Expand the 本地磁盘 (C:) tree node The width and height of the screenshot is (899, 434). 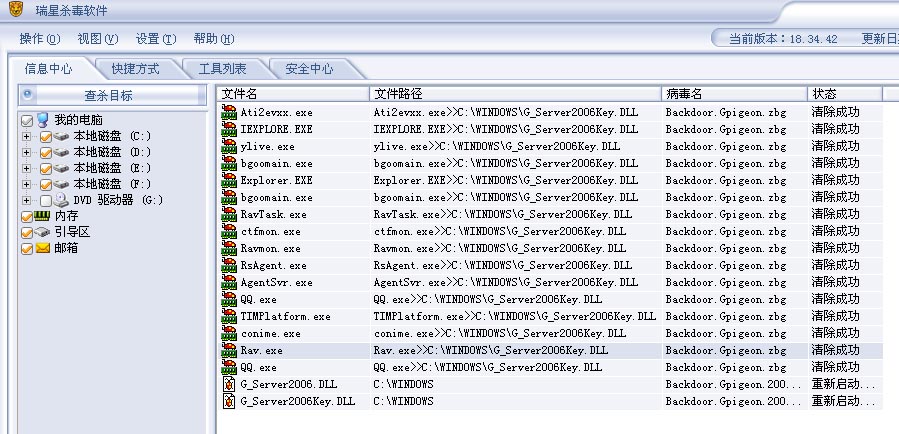click(26, 136)
